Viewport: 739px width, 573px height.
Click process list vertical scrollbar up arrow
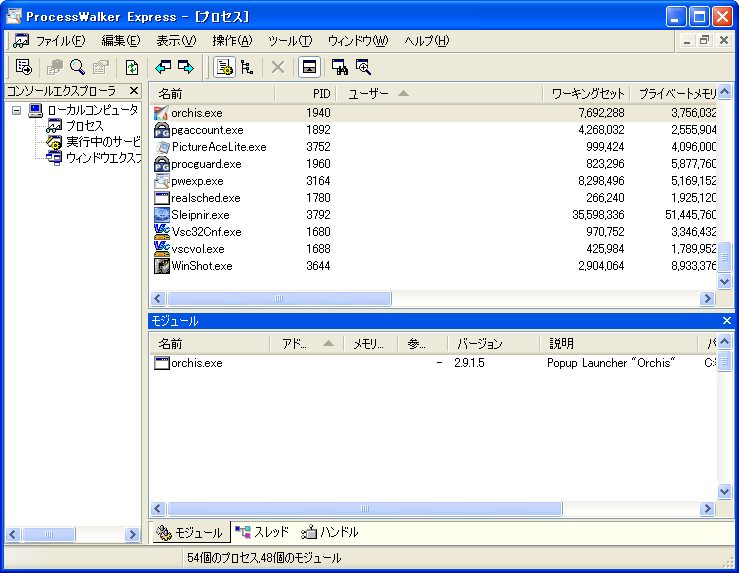(x=724, y=91)
